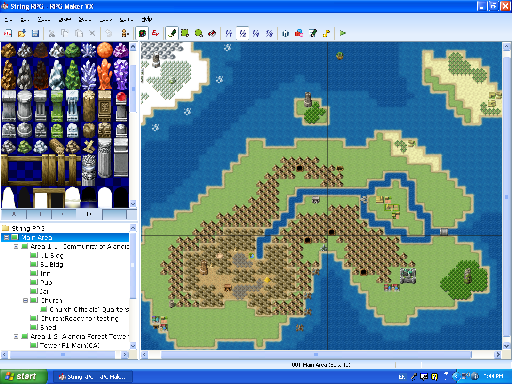Collapse the Area 1-3 Forest Tower node
The image size is (512, 384).
point(16,336)
